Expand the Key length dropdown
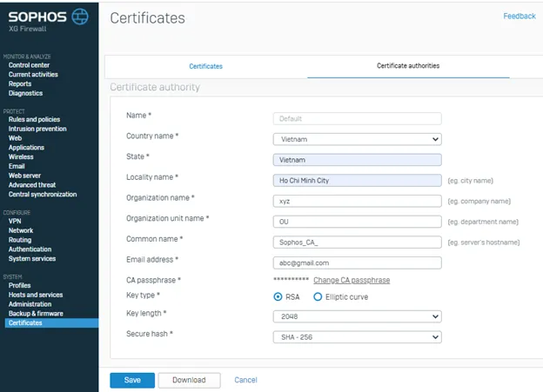 357,317
